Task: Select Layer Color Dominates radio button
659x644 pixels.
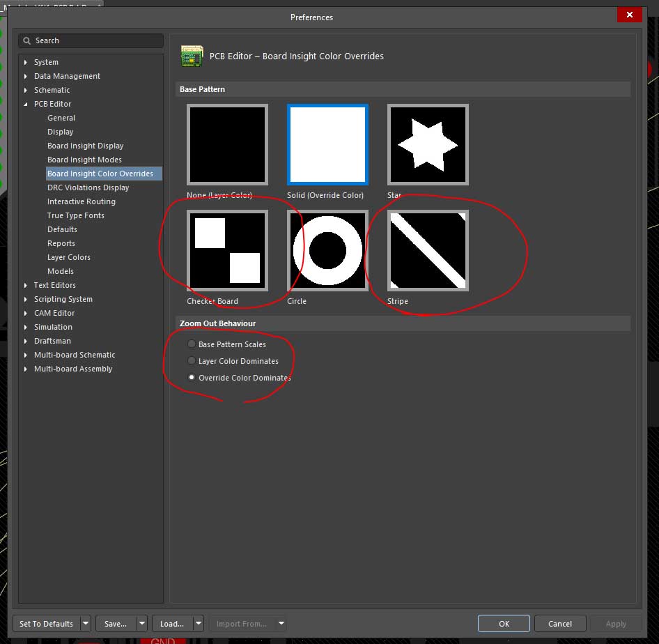Action: point(192,361)
